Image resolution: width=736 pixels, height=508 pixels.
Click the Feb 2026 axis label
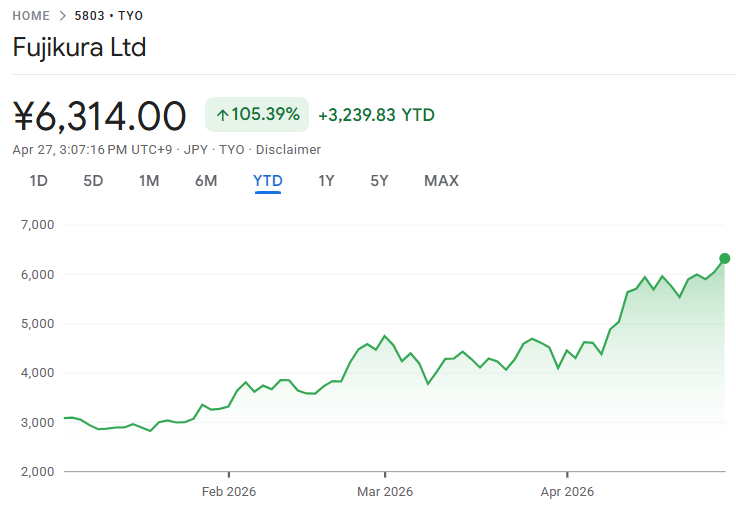coord(229,492)
